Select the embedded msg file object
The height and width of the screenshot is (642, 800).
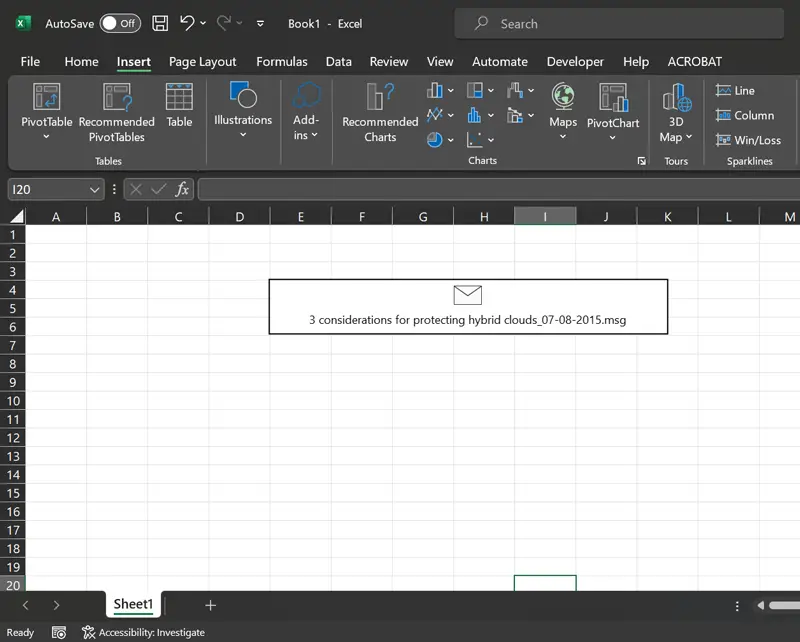pos(467,306)
